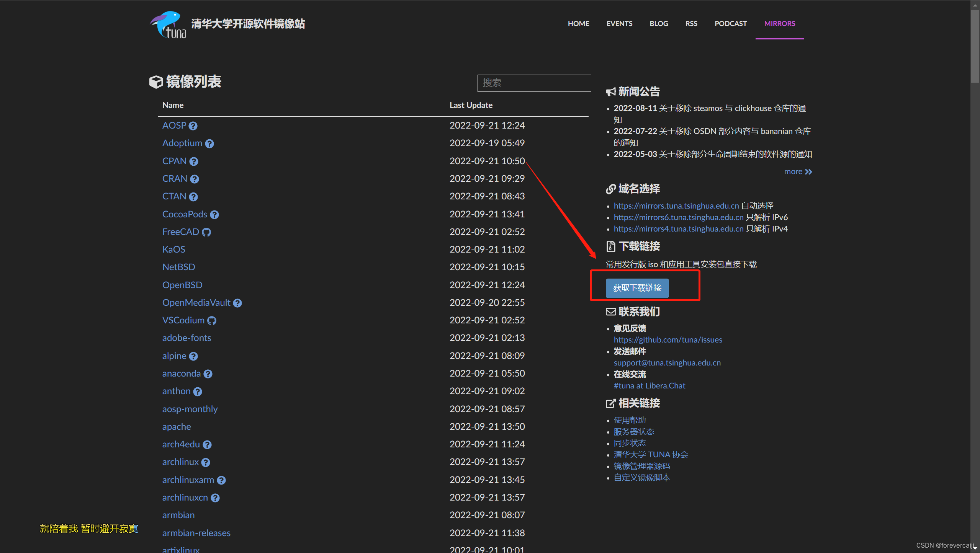The image size is (980, 553).
Task: Click the 获取下载链接 button
Action: (637, 288)
